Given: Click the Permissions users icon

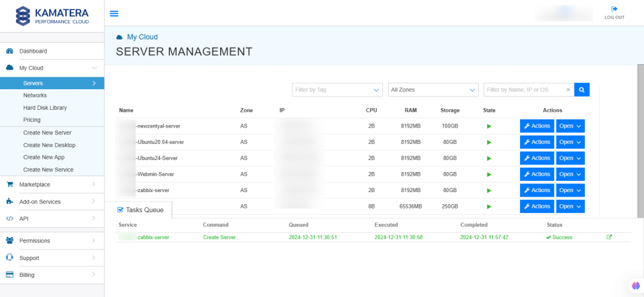Looking at the screenshot, I should (10, 240).
